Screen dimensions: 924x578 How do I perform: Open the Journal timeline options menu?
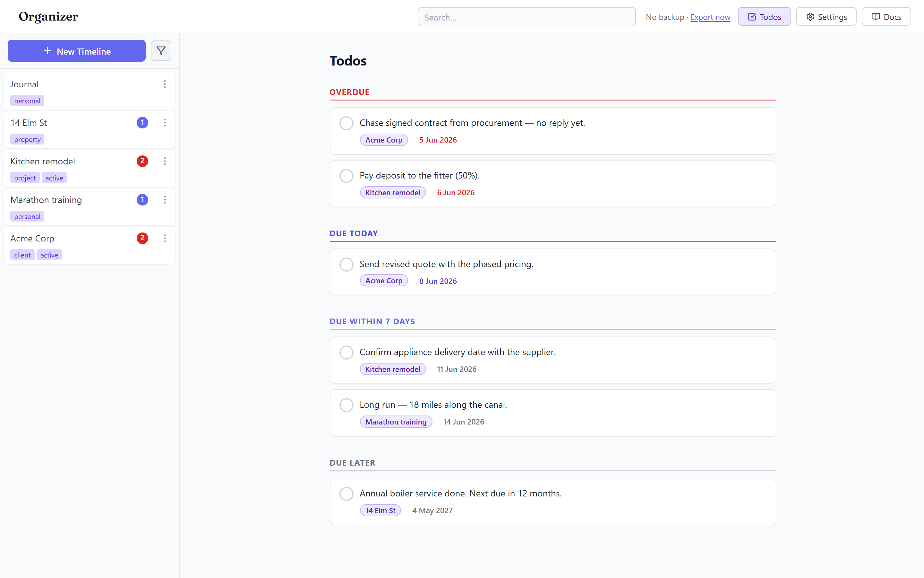[165, 84]
